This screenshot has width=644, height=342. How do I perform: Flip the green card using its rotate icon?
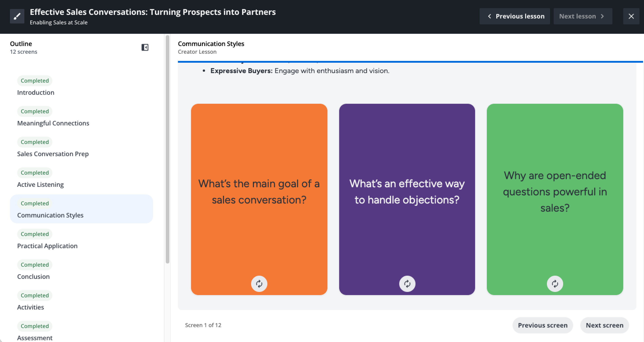coord(555,284)
